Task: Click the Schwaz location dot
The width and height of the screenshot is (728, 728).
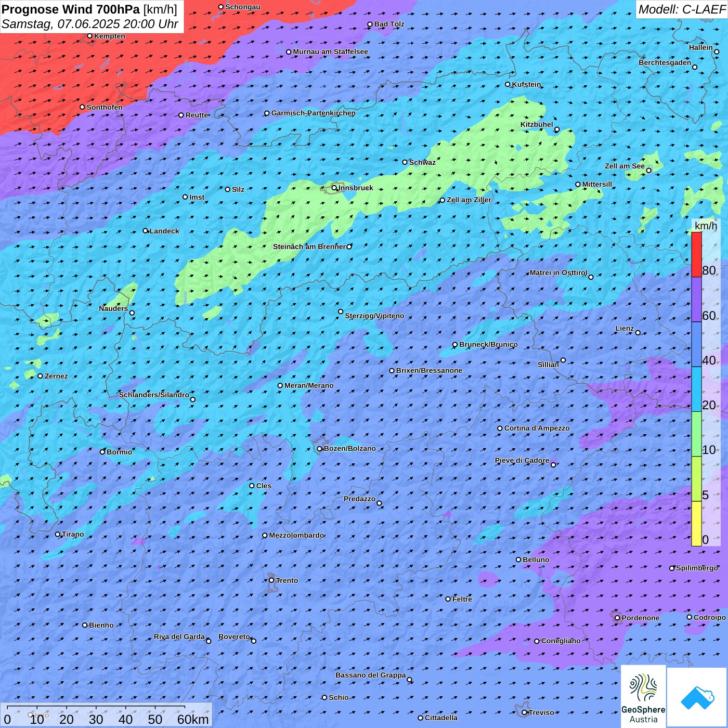Action: click(405, 162)
